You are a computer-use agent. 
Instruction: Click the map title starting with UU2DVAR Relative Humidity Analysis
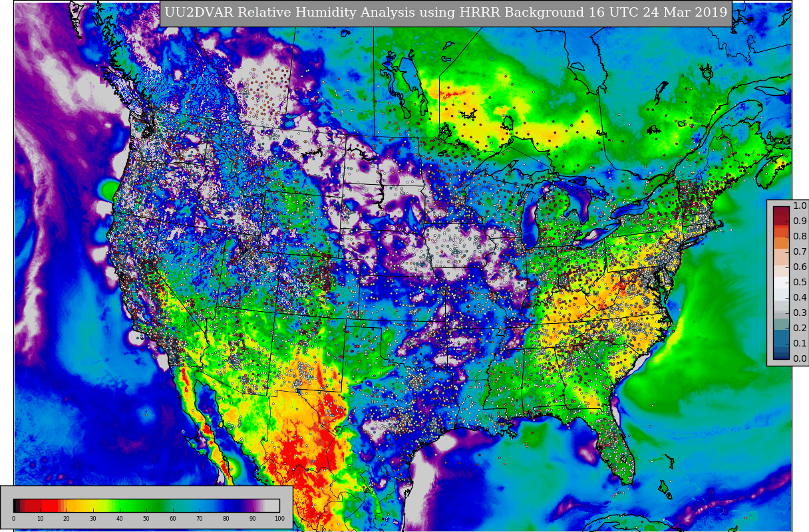(x=446, y=13)
